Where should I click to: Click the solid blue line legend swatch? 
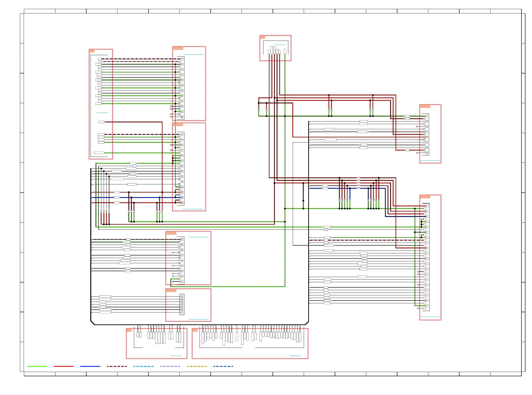point(90,366)
